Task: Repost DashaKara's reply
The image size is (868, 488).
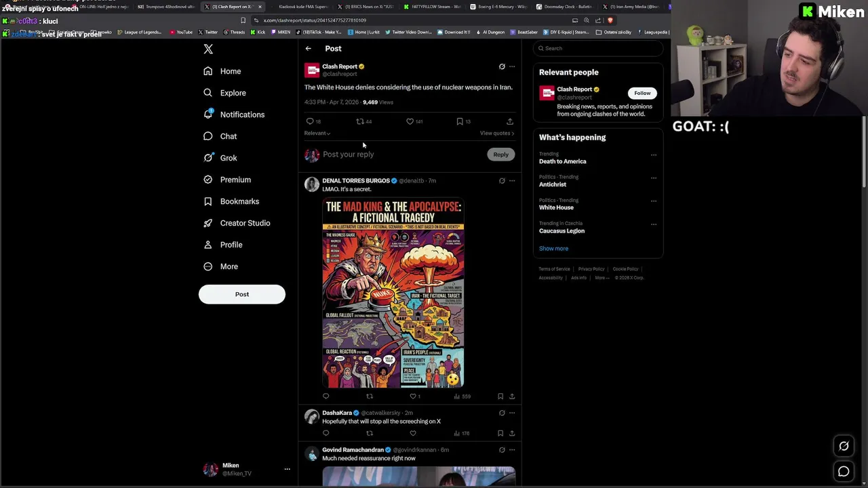Action: click(370, 433)
